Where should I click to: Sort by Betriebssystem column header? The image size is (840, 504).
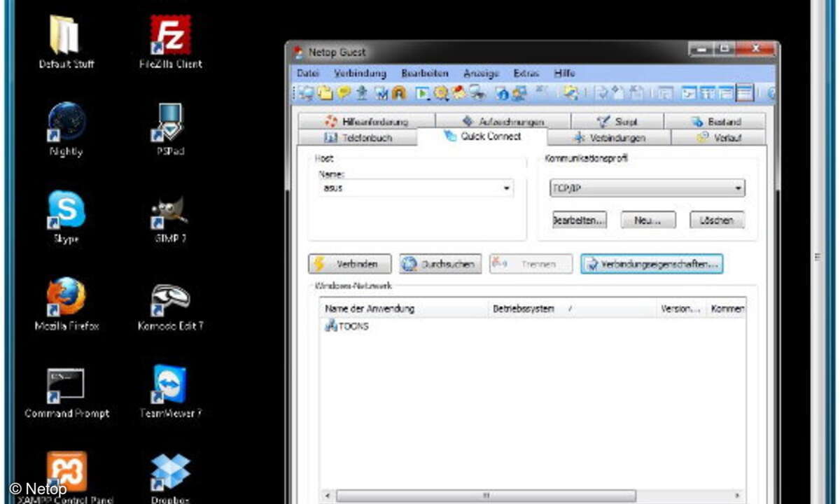pyautogui.click(x=571, y=308)
